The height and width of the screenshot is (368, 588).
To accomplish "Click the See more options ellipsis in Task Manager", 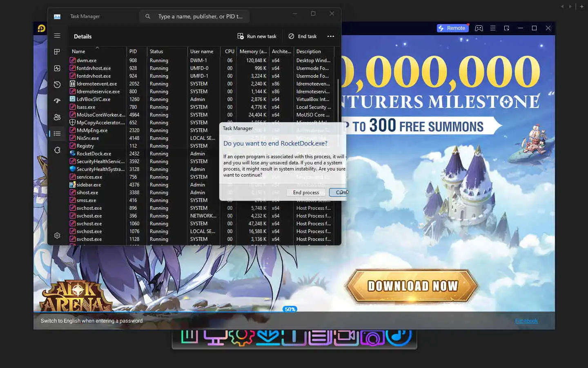I will [331, 36].
